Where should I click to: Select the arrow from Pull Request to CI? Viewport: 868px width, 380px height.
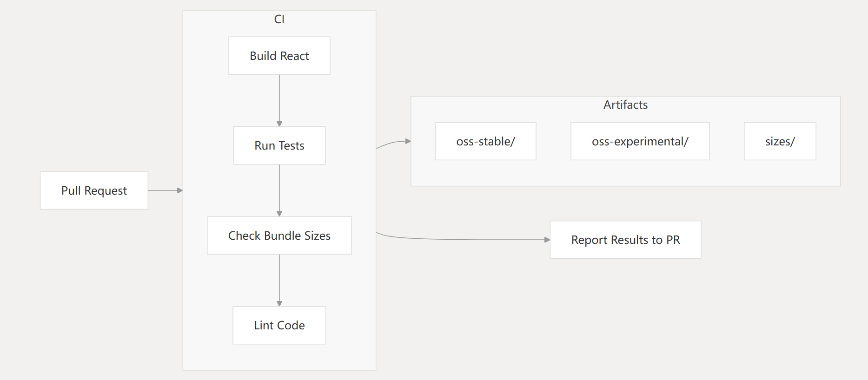[x=165, y=190]
